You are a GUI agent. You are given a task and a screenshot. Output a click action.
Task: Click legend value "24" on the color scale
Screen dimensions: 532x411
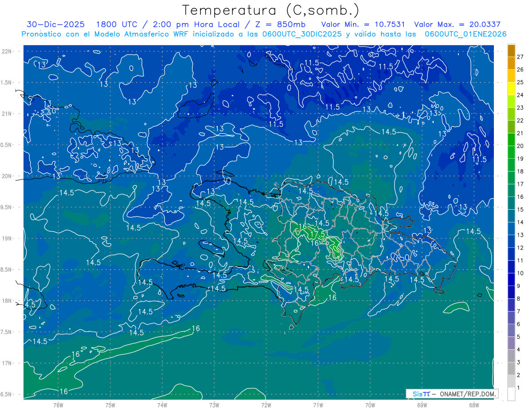(520, 95)
